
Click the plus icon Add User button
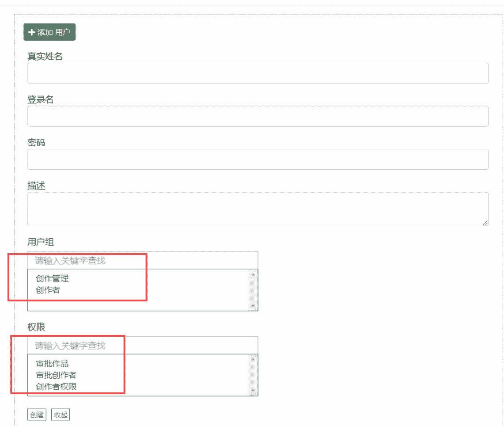click(x=49, y=32)
